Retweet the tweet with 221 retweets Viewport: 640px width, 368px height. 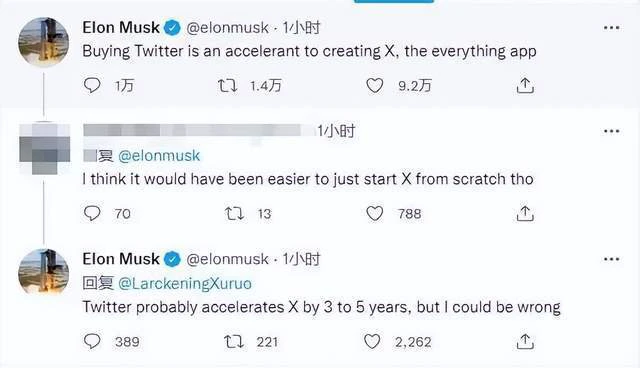[234, 341]
